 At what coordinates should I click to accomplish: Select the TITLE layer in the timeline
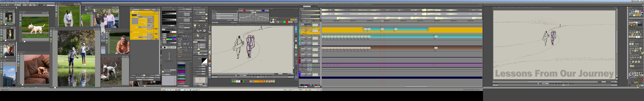(302, 23)
